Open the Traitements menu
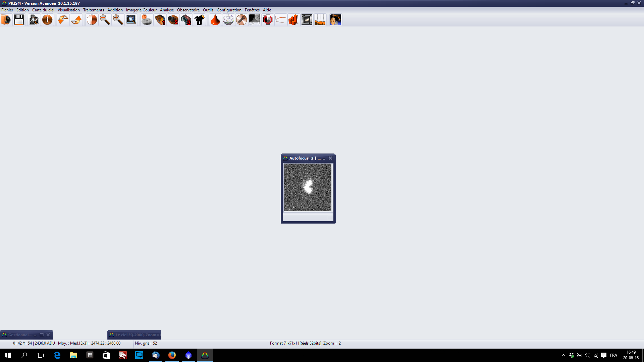 click(93, 10)
